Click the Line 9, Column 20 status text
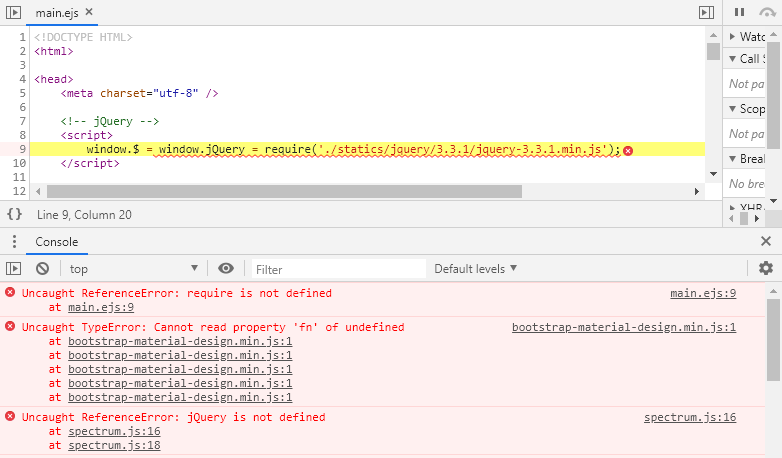 84,215
